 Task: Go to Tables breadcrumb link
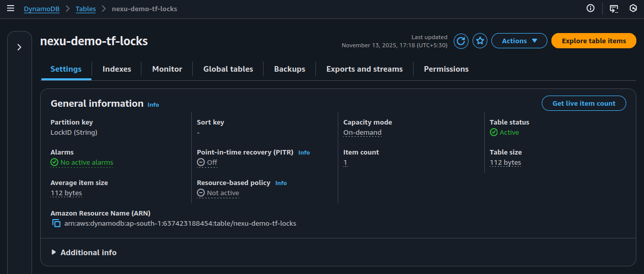pyautogui.click(x=85, y=9)
